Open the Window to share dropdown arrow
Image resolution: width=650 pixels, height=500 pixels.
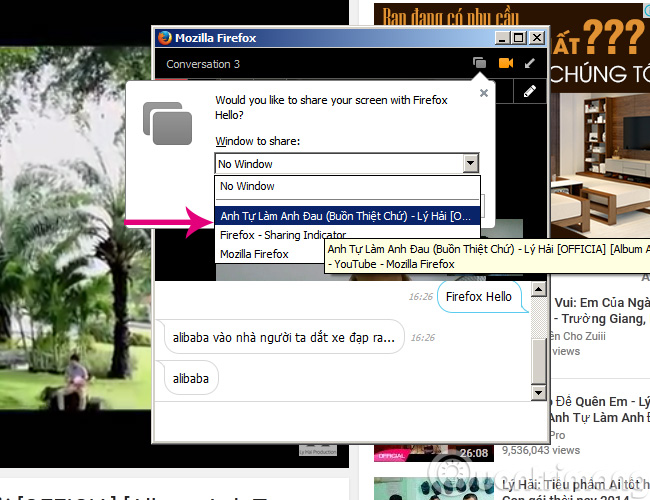point(471,163)
